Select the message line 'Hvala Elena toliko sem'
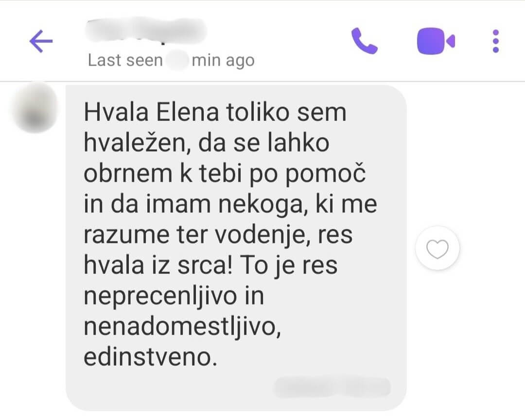This screenshot has width=525, height=420. (215, 112)
